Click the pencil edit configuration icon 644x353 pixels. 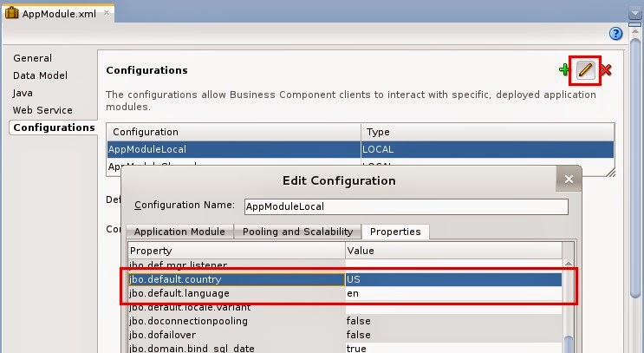585,70
